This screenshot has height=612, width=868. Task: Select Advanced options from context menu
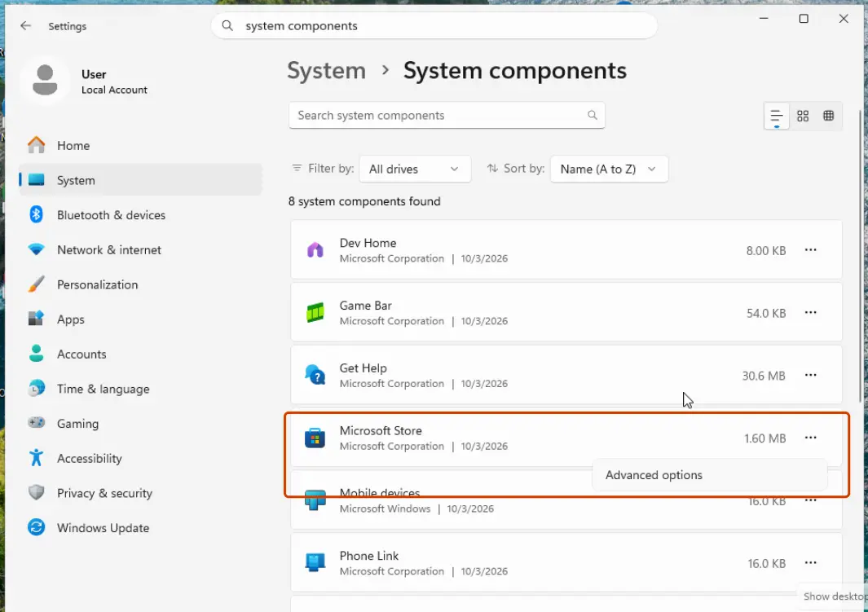coord(709,475)
